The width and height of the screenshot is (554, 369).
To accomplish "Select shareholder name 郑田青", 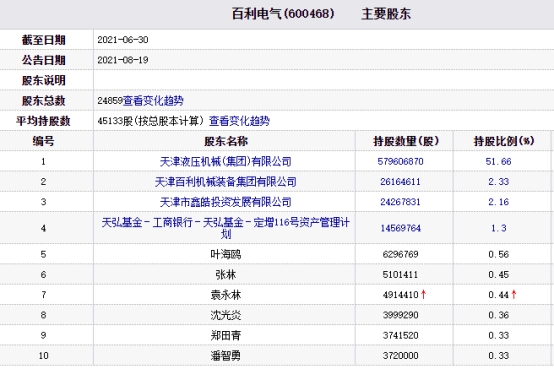I will coord(225,335).
